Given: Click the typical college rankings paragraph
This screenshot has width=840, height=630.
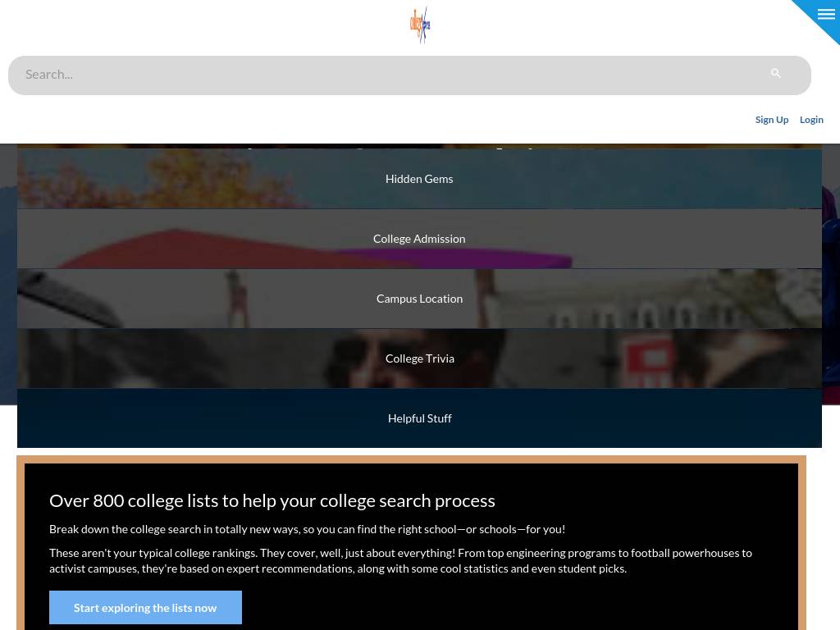Looking at the screenshot, I should coord(400,560).
